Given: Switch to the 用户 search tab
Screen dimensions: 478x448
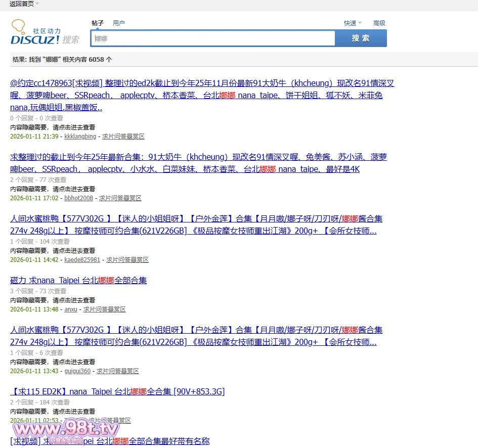Looking at the screenshot, I should 119,23.
